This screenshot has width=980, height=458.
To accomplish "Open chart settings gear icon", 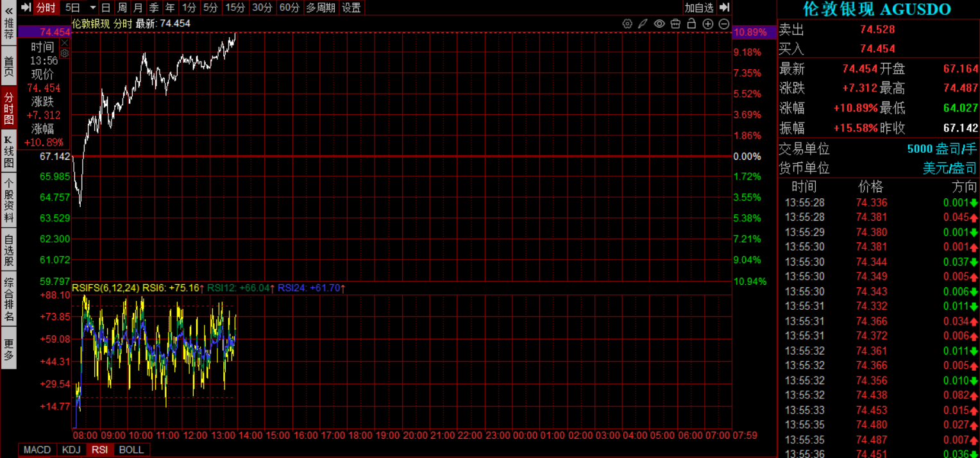I will tap(627, 24).
